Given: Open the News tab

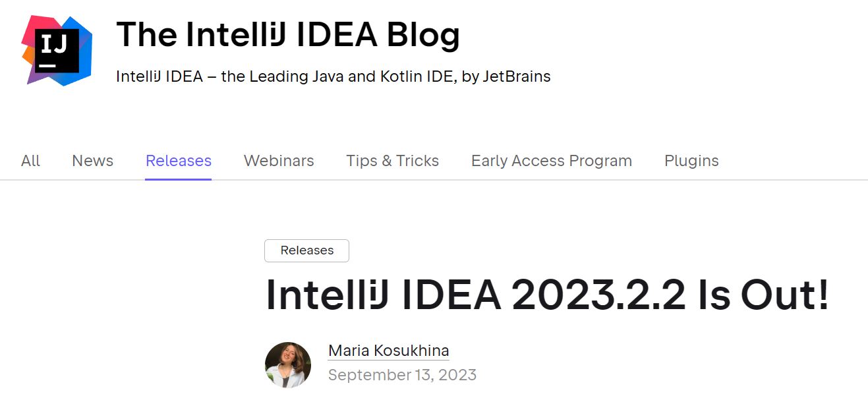Looking at the screenshot, I should click(x=92, y=161).
